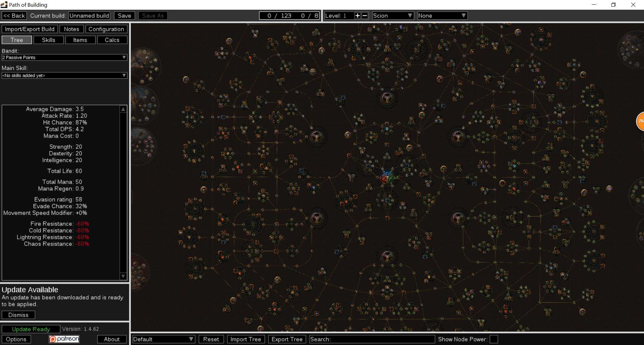Switch to the Tree tab
The image size is (644, 345).
click(17, 40)
